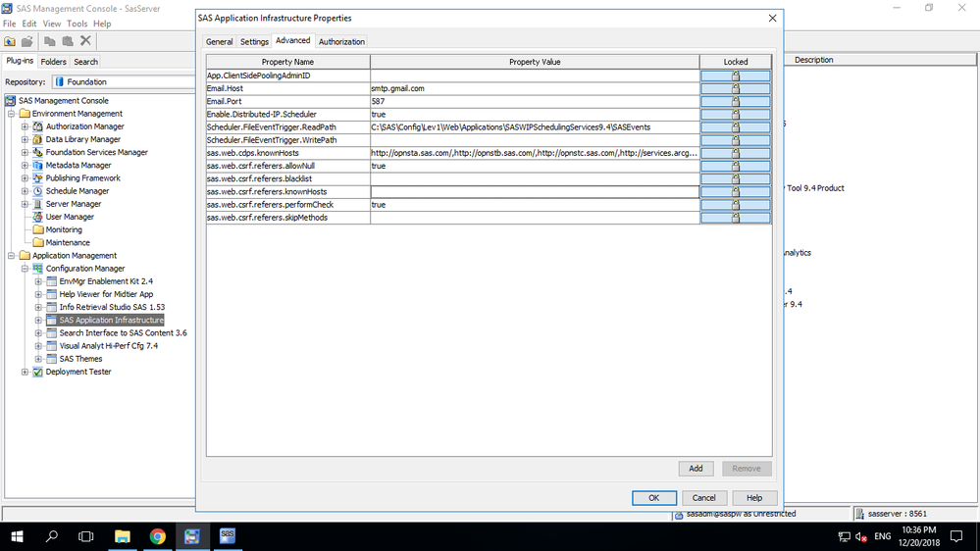Open the Tools menu
This screenshot has height=551, width=980.
coord(77,24)
